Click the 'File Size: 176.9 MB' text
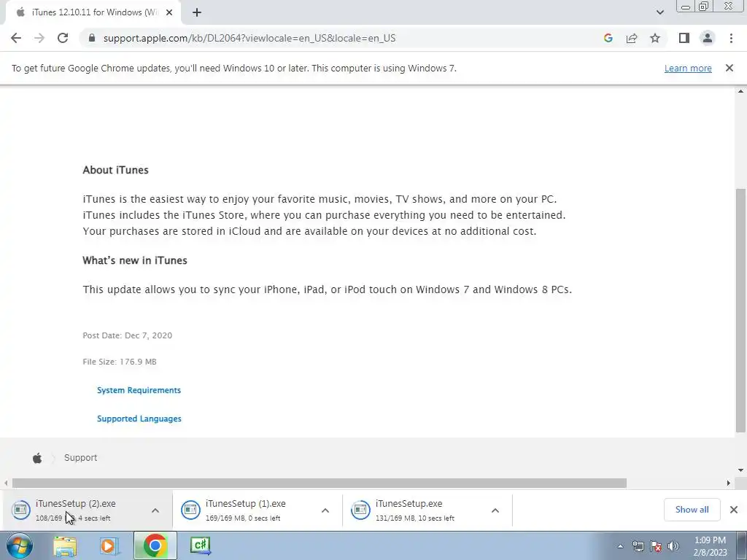The width and height of the screenshot is (747, 560). coord(120,362)
